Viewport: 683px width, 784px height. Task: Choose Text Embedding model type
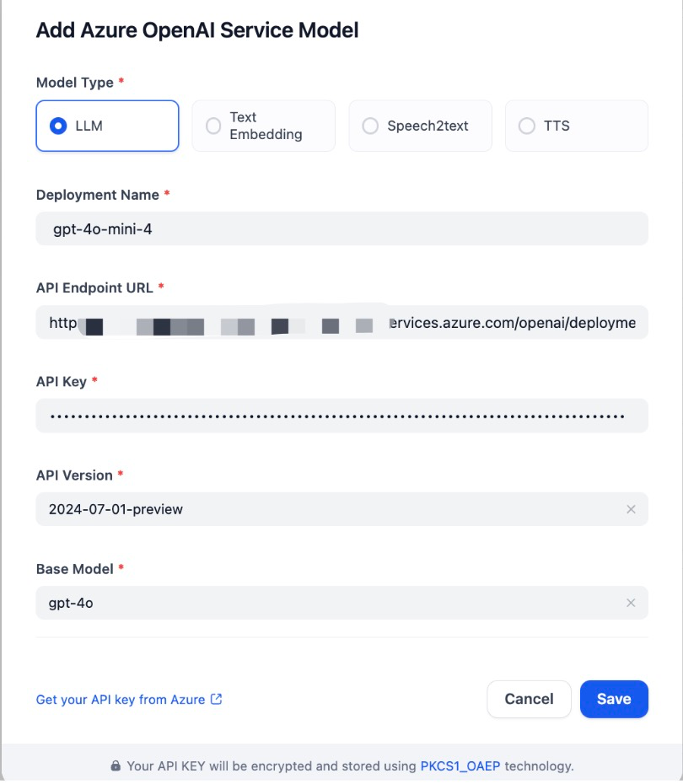[213, 126]
